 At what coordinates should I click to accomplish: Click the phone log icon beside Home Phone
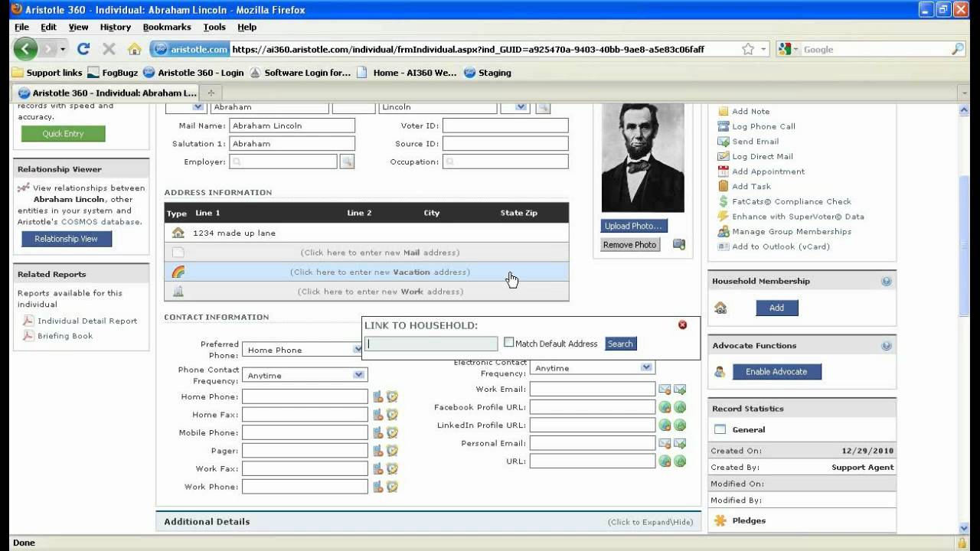377,396
